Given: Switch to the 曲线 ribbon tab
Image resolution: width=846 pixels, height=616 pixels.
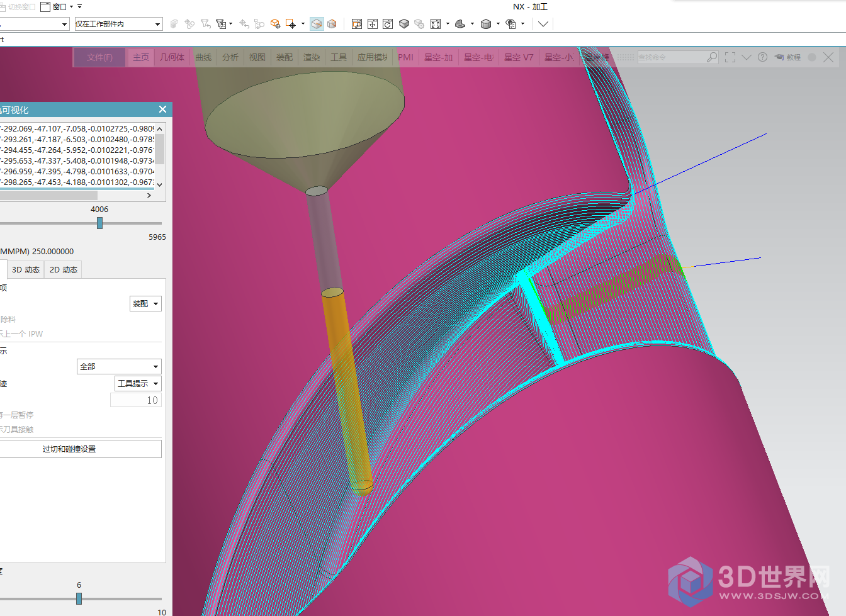Looking at the screenshot, I should [203, 57].
